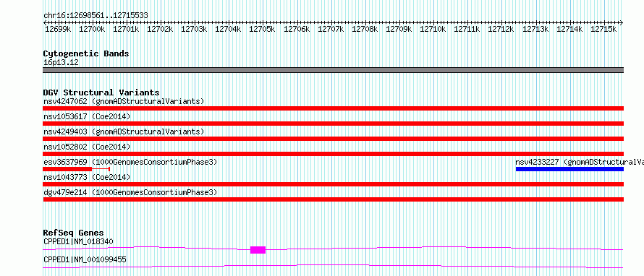Viewport: 644px width, 276px height.
Task: Select the blue nsv4233227 variant bar
Action: [x=569, y=169]
